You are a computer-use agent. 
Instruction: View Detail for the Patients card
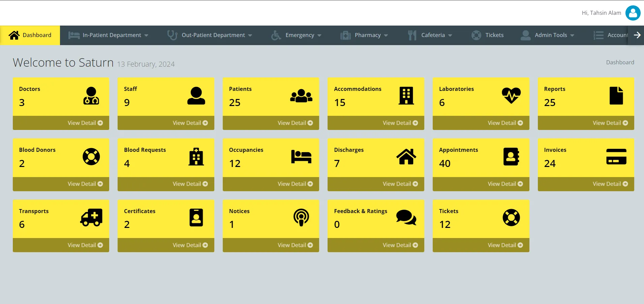[x=295, y=123]
